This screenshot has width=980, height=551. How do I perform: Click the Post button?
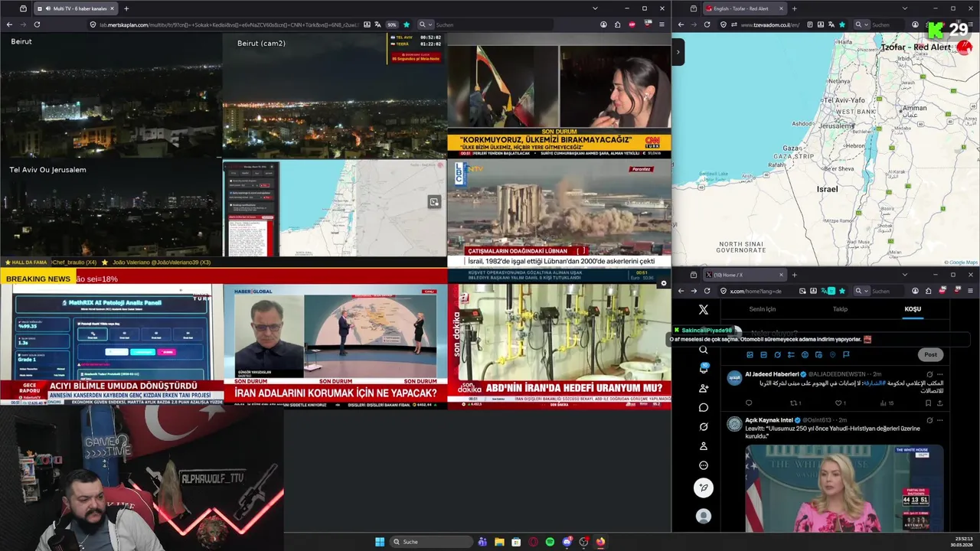point(930,354)
